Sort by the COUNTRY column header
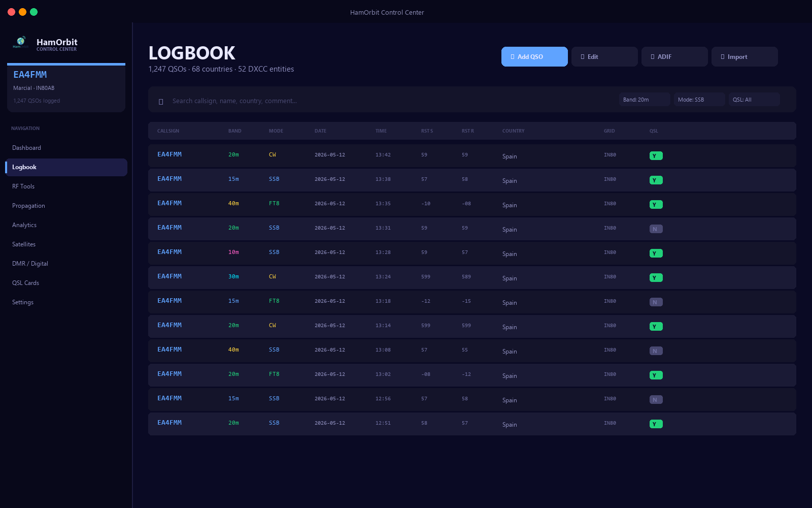The image size is (812, 508). coord(514,131)
